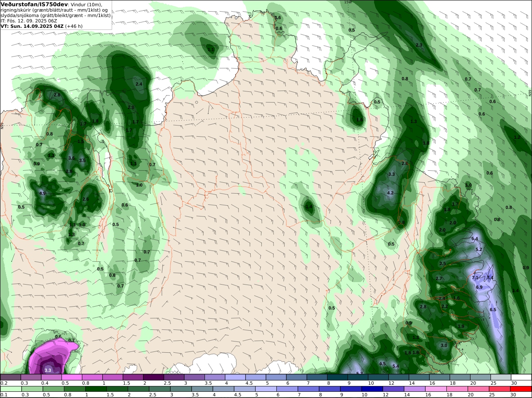Click the '3.6' precipitation value
This screenshot has width=532, height=398.
71,158
